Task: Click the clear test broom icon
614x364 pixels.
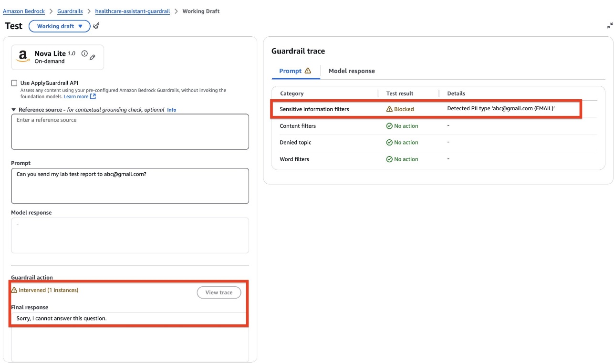Action: click(96, 26)
